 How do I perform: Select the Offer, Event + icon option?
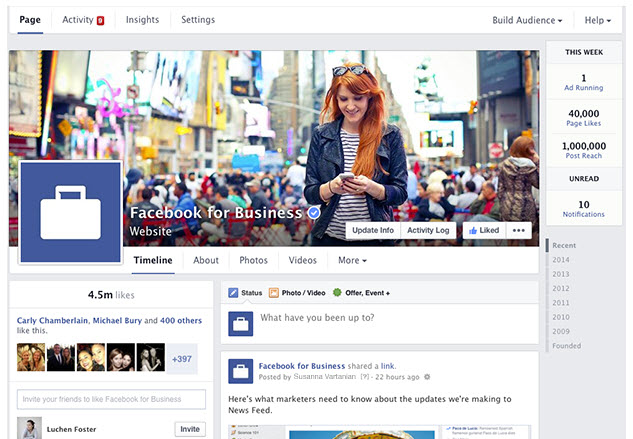click(x=337, y=293)
